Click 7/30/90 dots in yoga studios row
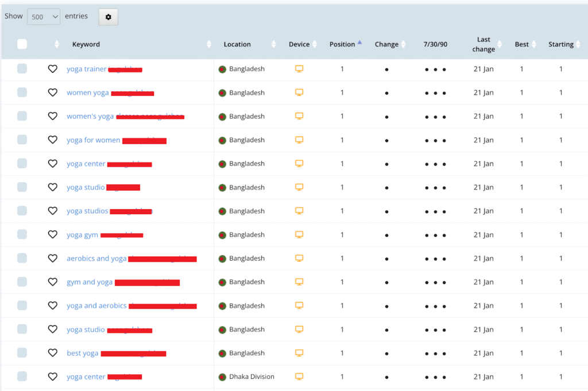The width and height of the screenshot is (588, 391). [x=435, y=211]
